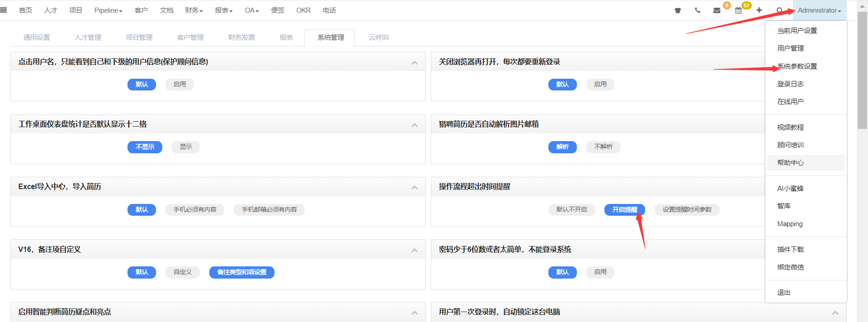Open the Administrator user dropdown
The height and width of the screenshot is (322, 868).
[819, 10]
